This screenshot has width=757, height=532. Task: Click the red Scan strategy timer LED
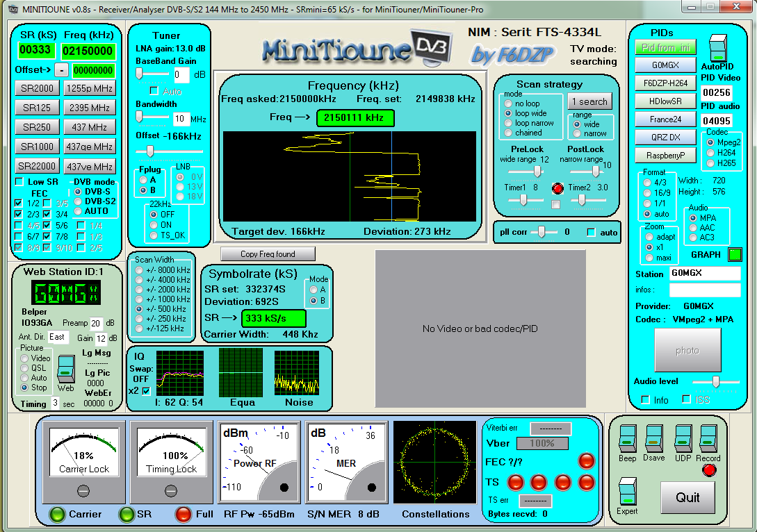click(557, 188)
